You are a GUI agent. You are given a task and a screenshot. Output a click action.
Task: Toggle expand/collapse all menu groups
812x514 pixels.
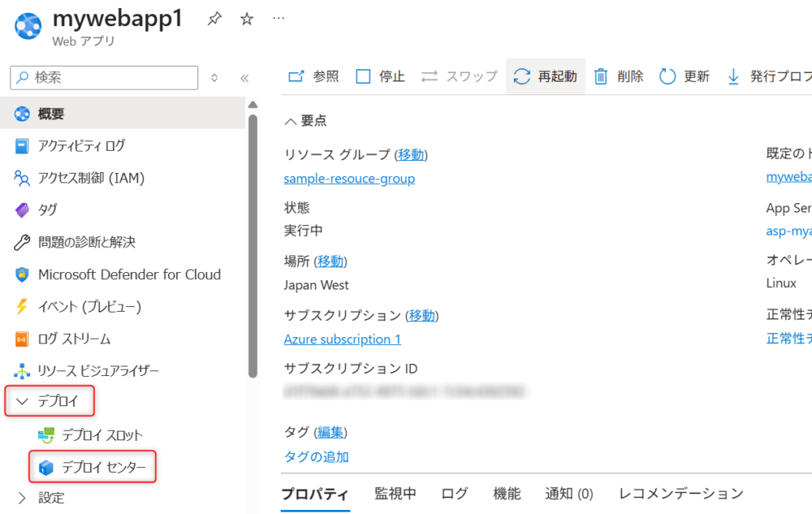214,78
